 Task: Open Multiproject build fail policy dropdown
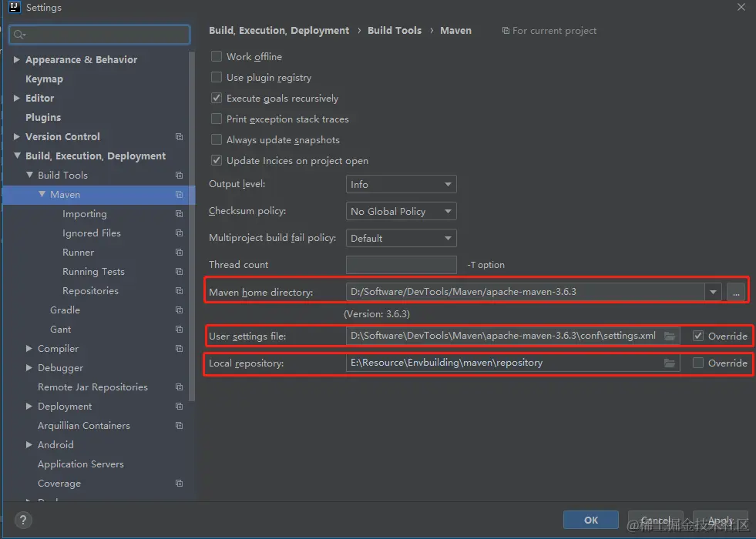coord(402,239)
